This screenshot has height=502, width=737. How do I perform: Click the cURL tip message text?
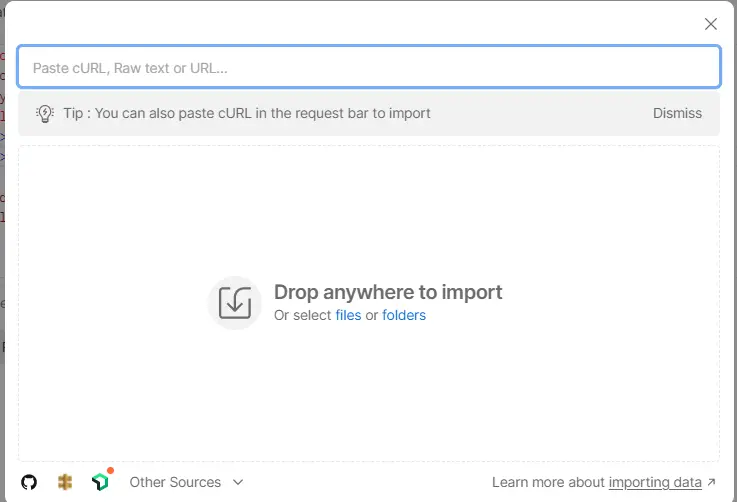coord(246,113)
